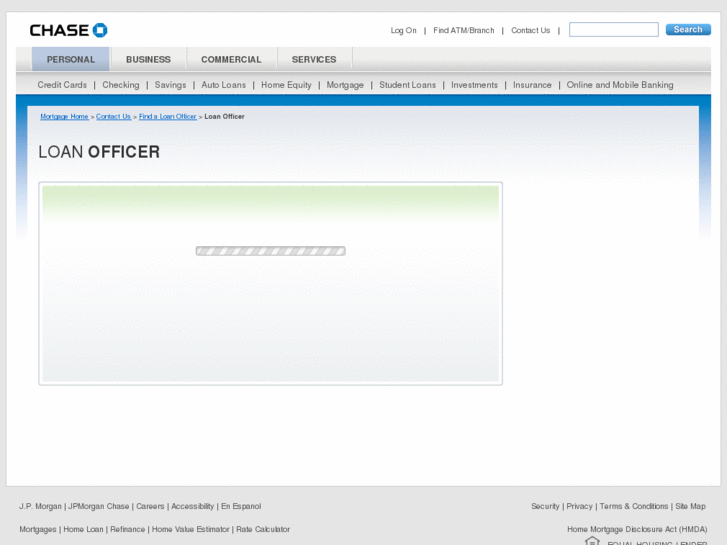Image resolution: width=727 pixels, height=545 pixels.
Task: Click Contact Us in top bar
Action: tap(530, 30)
